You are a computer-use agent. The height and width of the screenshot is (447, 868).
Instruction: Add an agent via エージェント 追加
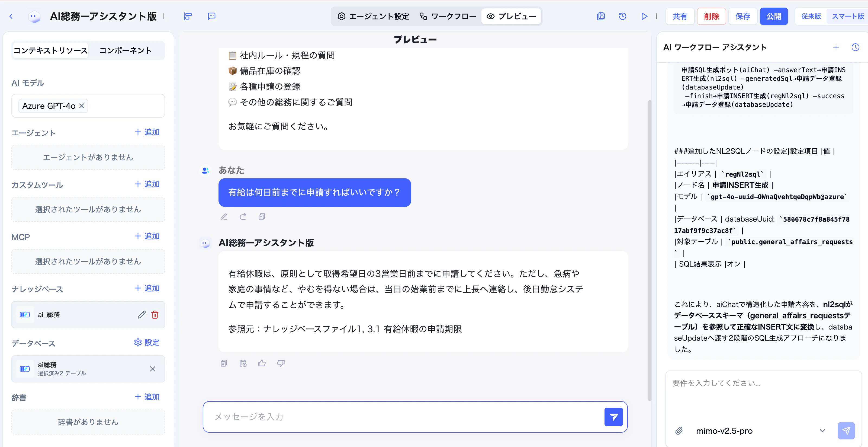147,132
